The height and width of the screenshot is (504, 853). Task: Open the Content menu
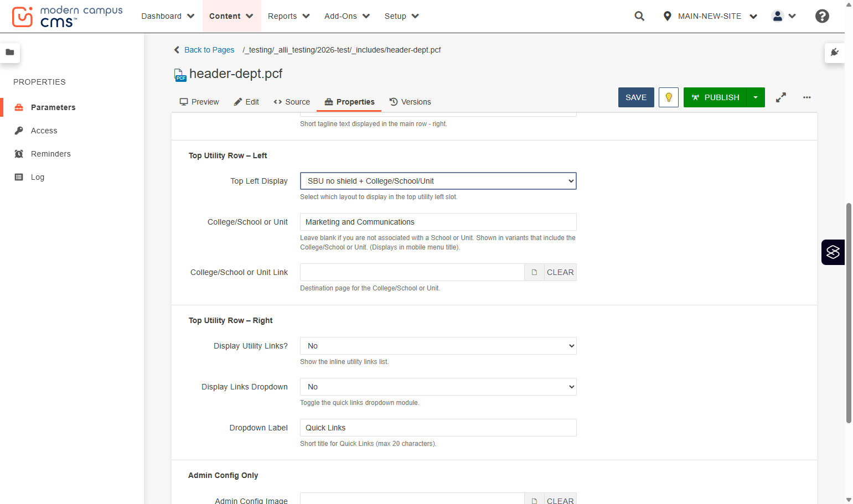tap(231, 16)
